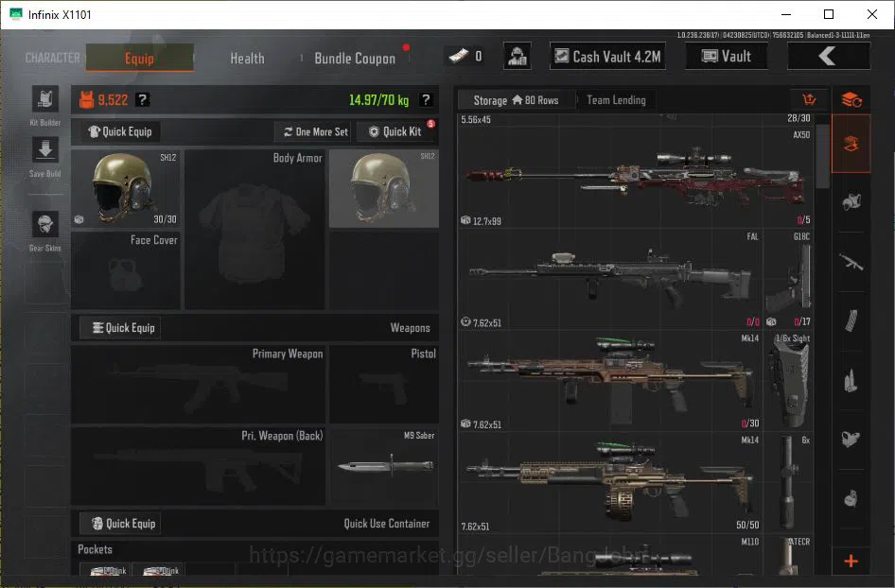Select the 6x scope item
The width and height of the screenshot is (895, 588).
tap(788, 482)
